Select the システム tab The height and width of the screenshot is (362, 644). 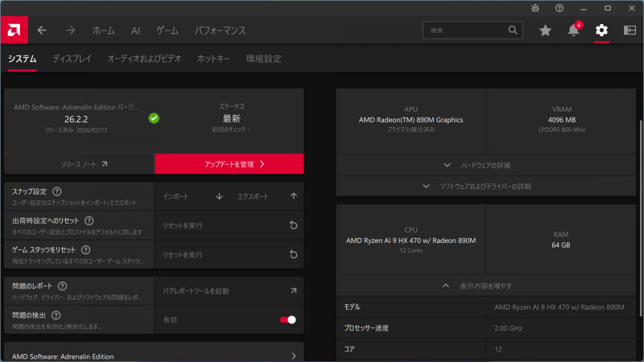[x=23, y=59]
